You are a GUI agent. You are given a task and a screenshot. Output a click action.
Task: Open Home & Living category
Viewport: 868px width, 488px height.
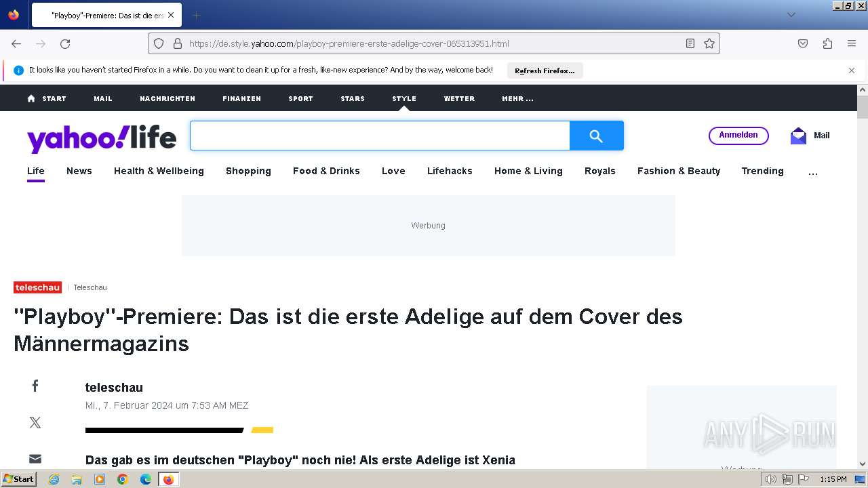click(528, 171)
